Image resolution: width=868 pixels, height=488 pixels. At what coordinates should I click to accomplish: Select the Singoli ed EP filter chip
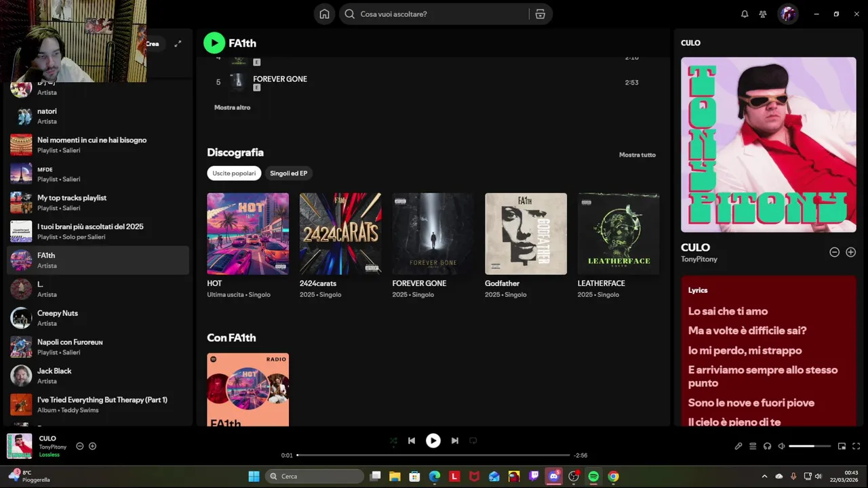pyautogui.click(x=288, y=173)
